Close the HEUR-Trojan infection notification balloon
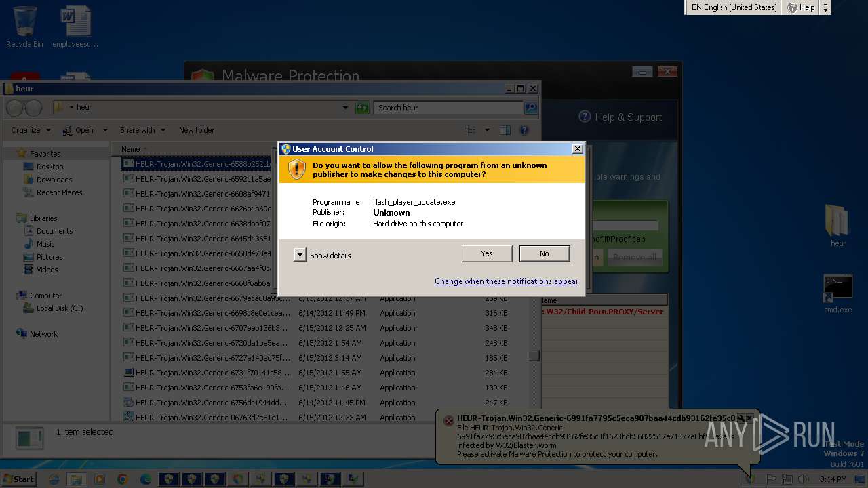This screenshot has width=868, height=488. pyautogui.click(x=749, y=418)
